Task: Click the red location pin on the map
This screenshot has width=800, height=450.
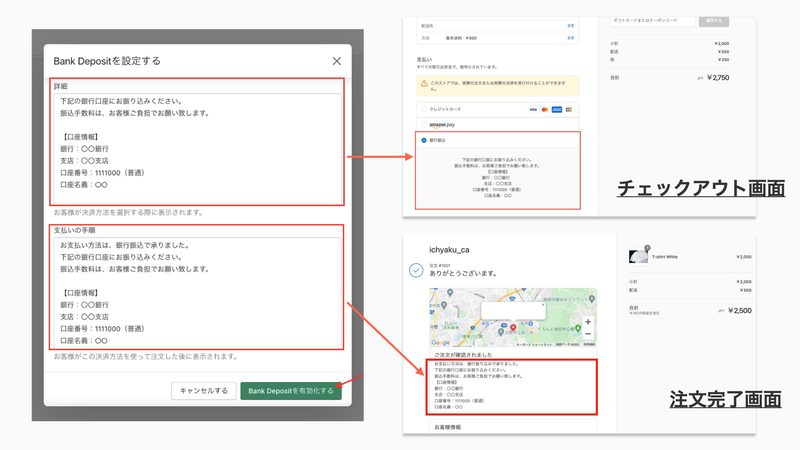Action: point(513,328)
